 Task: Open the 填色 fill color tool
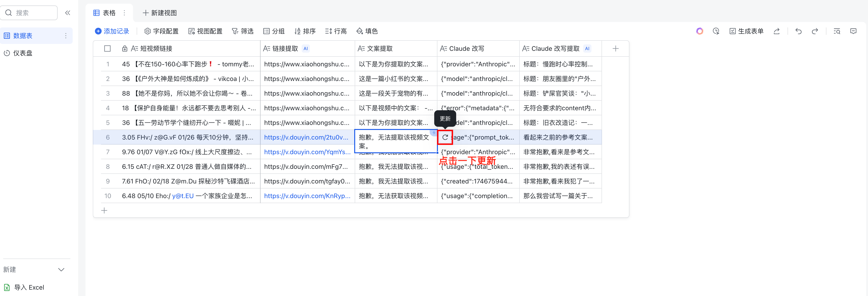pos(367,31)
